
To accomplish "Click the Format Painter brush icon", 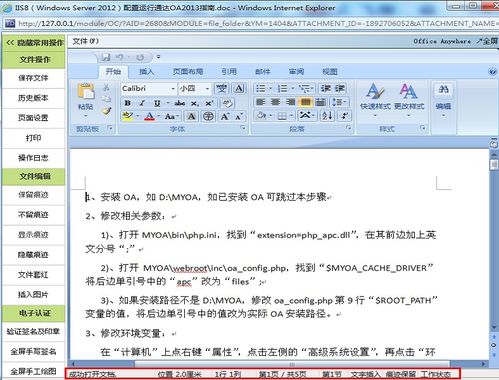I will (x=106, y=112).
